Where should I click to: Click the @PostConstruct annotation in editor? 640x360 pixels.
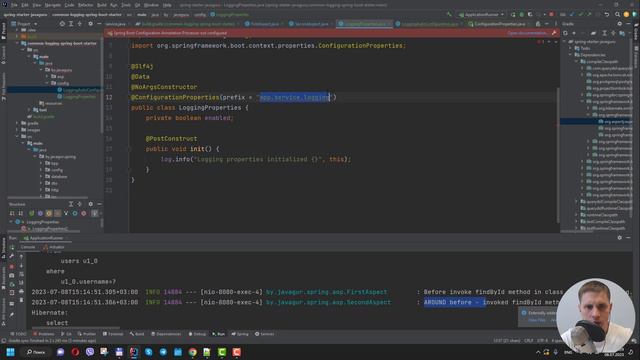[x=171, y=139]
